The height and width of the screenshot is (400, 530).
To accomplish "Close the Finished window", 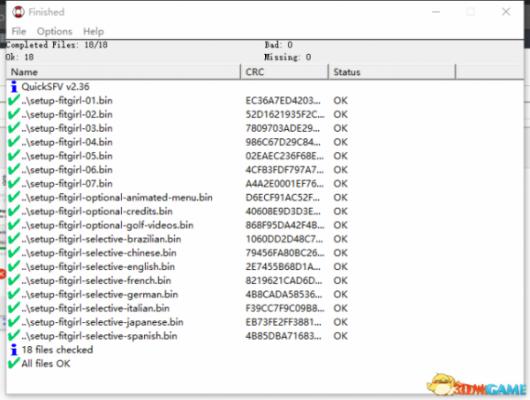I will (x=506, y=12).
